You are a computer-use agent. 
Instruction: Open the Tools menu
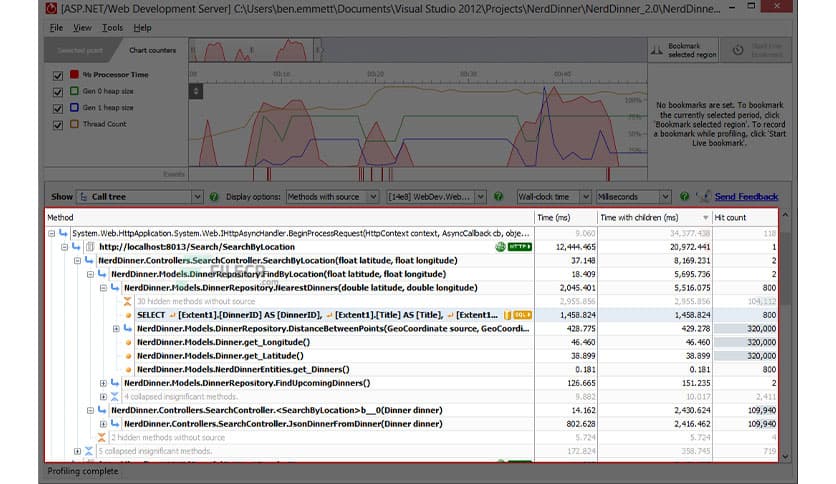[112, 28]
